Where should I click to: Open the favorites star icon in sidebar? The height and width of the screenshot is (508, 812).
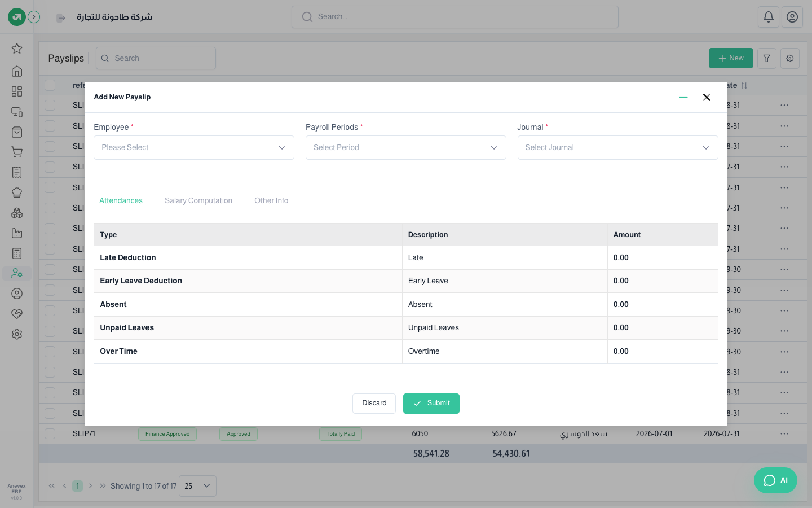pyautogui.click(x=17, y=49)
